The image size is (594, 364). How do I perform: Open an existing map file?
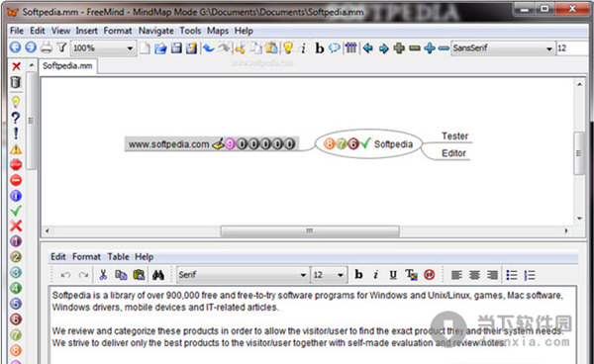pos(160,48)
